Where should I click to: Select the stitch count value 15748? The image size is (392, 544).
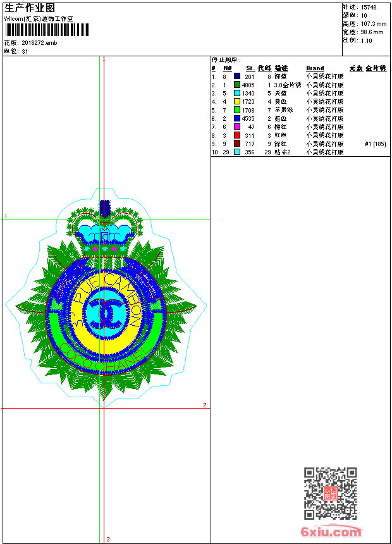[369, 7]
